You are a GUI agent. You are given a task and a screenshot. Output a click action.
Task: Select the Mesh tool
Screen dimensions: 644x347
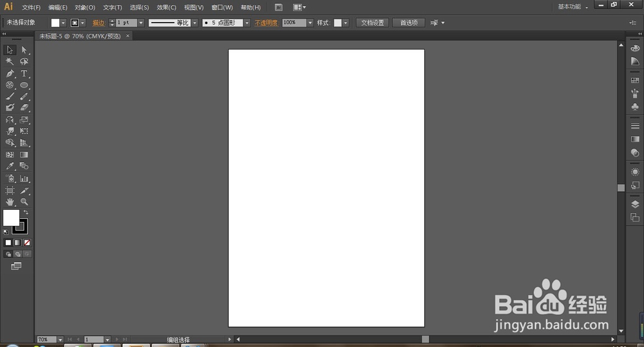[10, 155]
